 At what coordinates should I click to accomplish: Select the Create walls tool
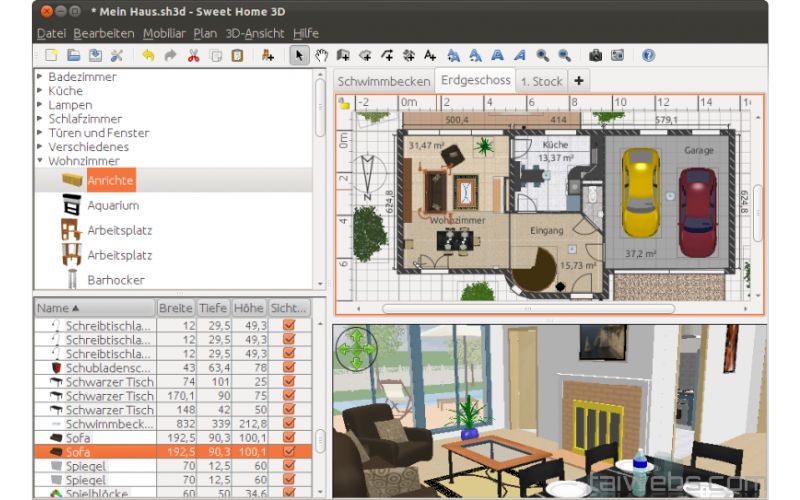point(343,56)
